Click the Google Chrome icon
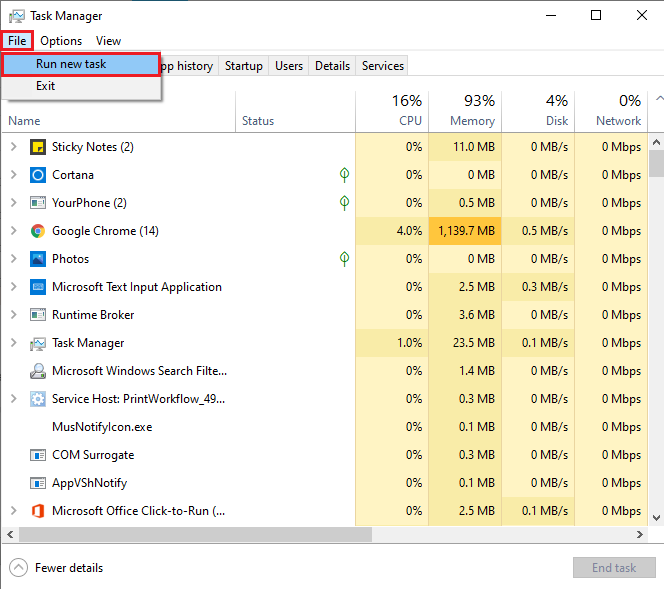 coord(38,231)
